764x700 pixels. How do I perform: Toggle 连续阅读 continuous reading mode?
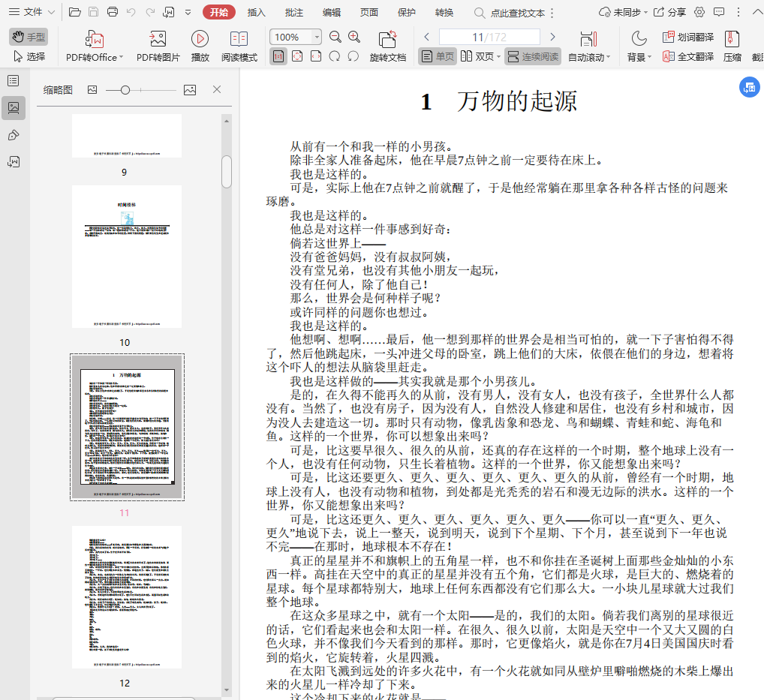(x=533, y=56)
